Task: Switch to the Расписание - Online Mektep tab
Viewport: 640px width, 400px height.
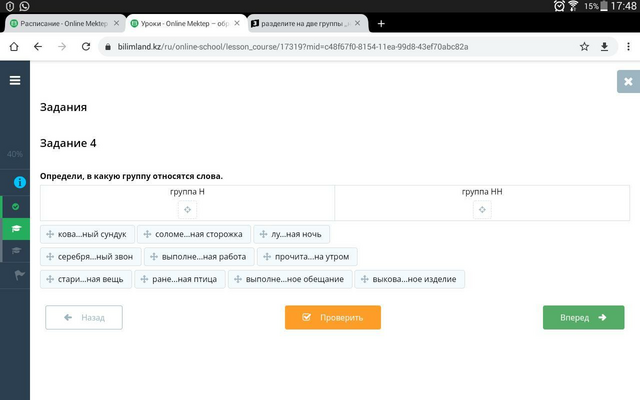Action: 64,24
